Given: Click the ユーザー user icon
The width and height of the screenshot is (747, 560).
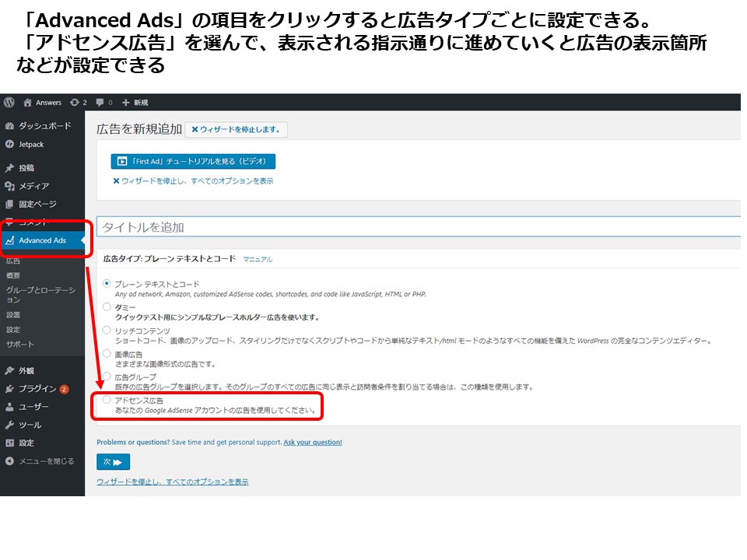Looking at the screenshot, I should coord(9,407).
